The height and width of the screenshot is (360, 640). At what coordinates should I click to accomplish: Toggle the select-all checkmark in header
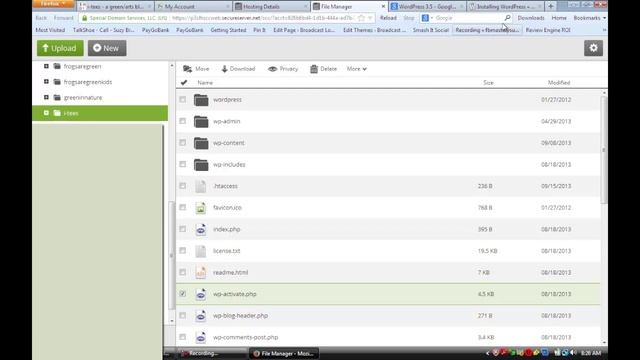pos(184,82)
